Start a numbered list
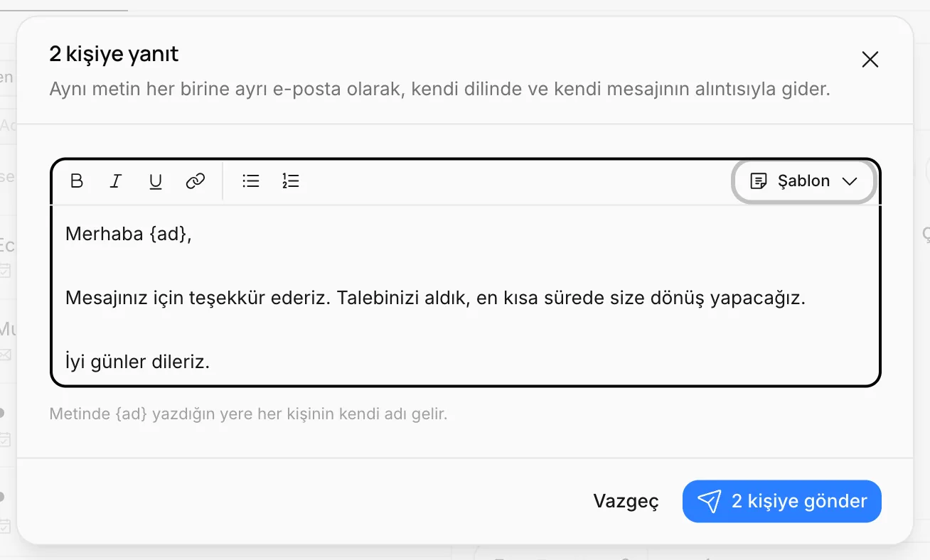 tap(290, 181)
